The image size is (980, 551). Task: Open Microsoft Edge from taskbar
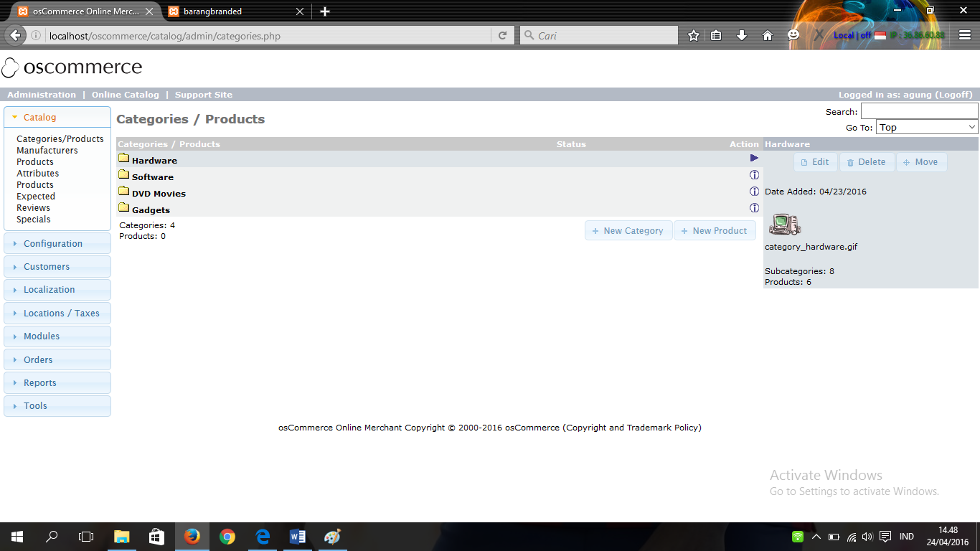click(x=263, y=537)
